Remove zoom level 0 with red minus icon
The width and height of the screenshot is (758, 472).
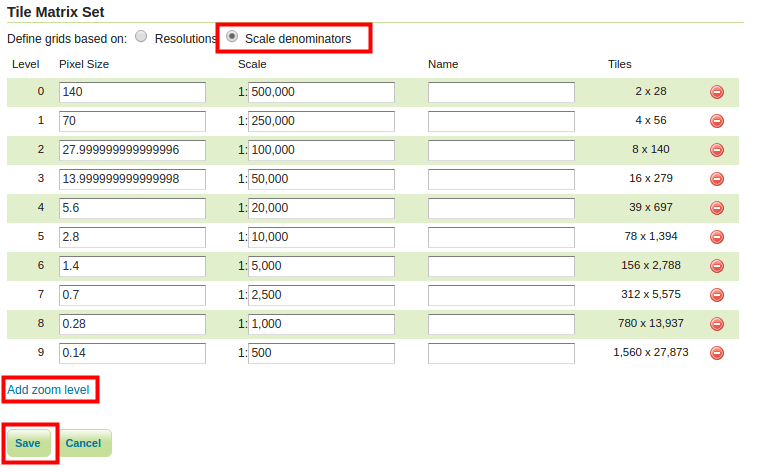[x=717, y=92]
